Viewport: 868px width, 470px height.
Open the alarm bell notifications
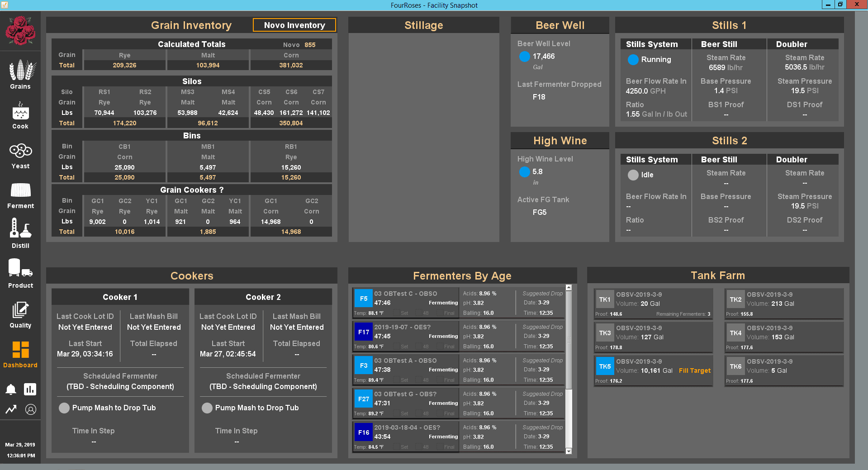pos(11,389)
